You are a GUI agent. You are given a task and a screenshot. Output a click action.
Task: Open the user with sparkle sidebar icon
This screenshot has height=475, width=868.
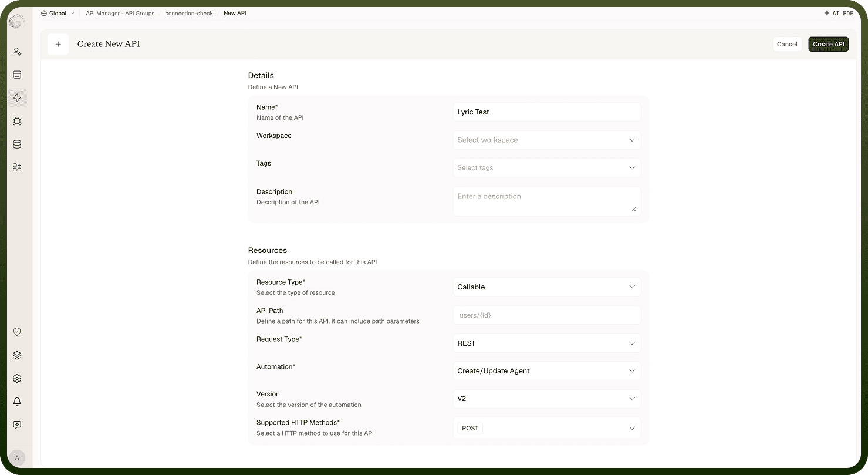click(17, 52)
